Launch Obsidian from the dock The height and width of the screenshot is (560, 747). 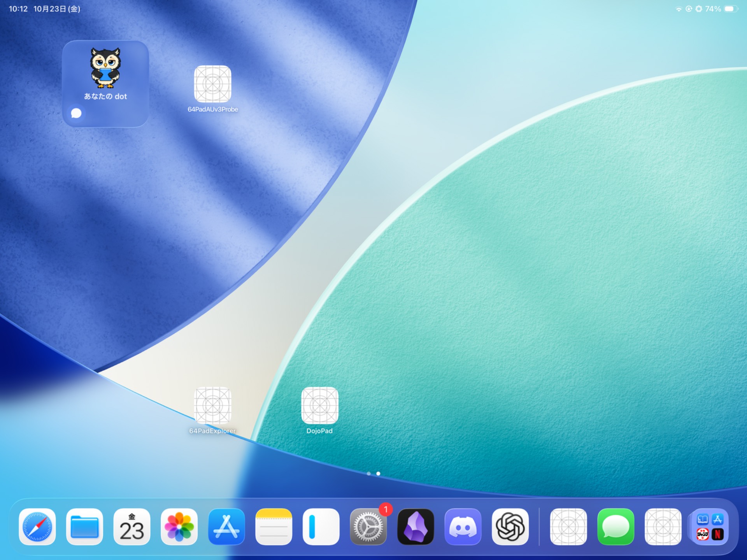click(416, 527)
